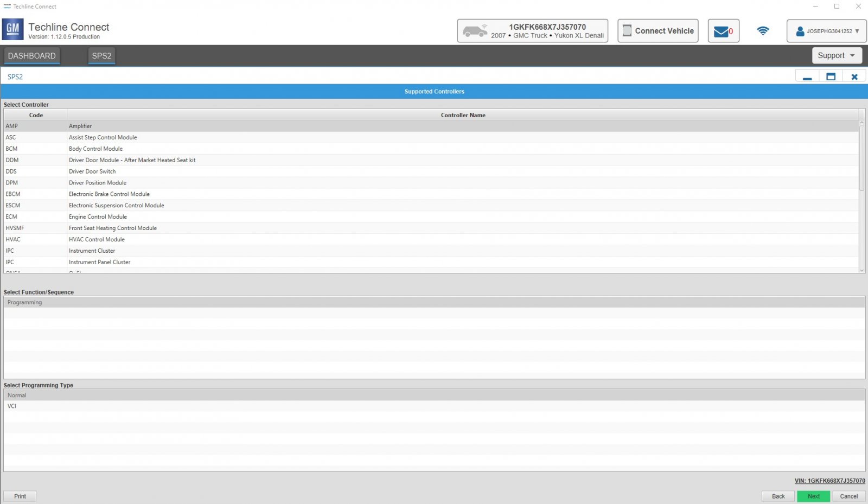Click the green Next button

[x=814, y=496]
